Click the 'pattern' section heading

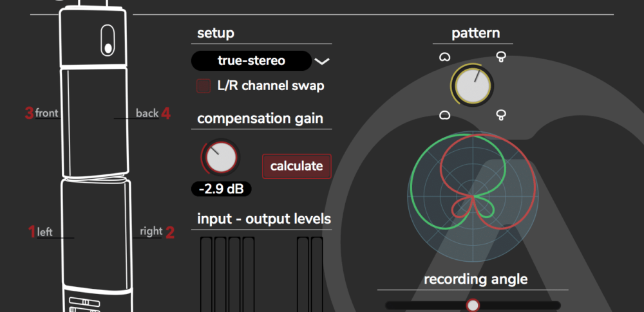pyautogui.click(x=476, y=33)
